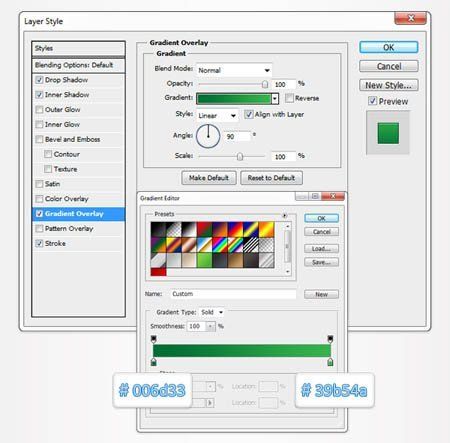This screenshot has height=443, width=450.
Task: Select the Inner Shadow style label
Action: [x=67, y=95]
